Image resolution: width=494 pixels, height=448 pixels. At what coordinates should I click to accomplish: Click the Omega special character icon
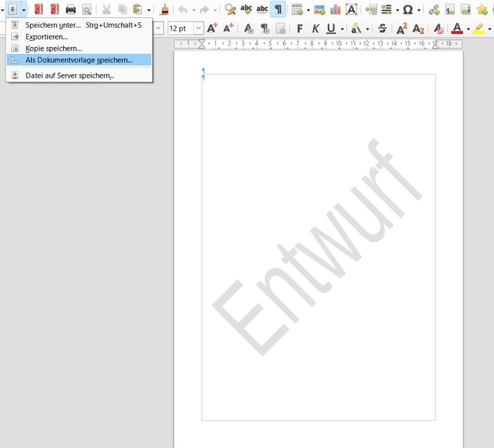[408, 10]
